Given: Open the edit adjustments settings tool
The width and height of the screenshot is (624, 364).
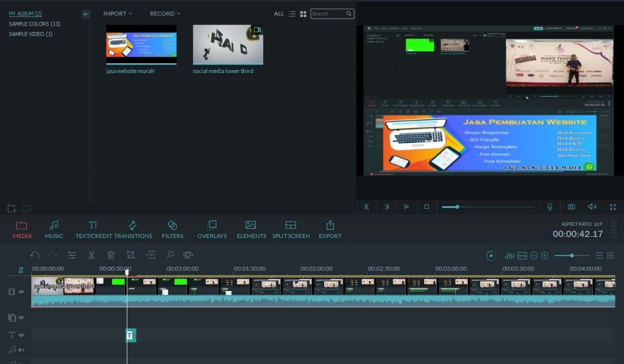Looking at the screenshot, I should point(72,255).
